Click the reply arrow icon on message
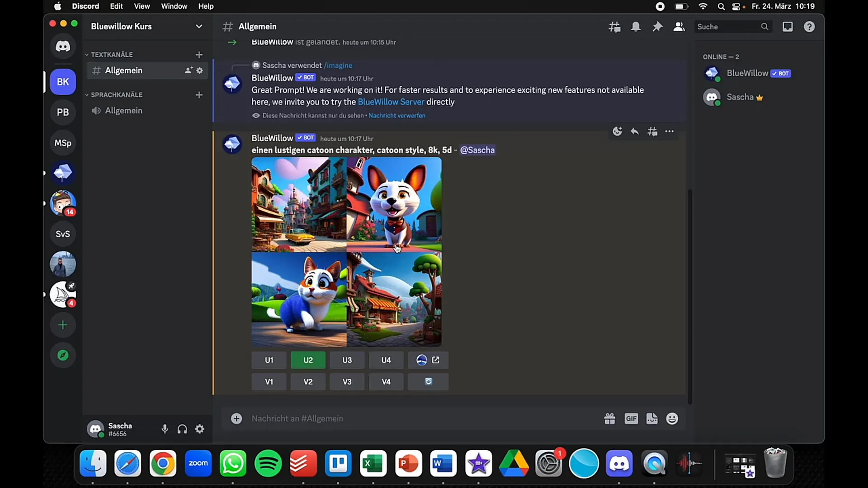Image resolution: width=868 pixels, height=488 pixels. [634, 131]
